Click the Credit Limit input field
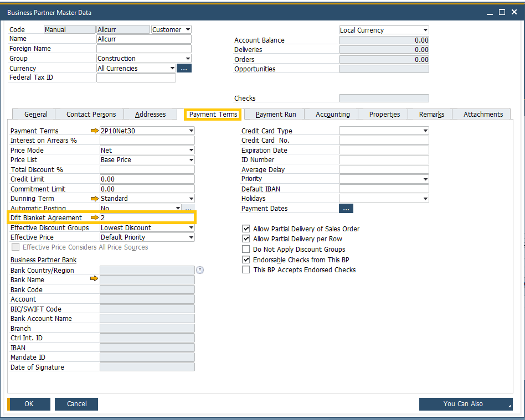 147,179
